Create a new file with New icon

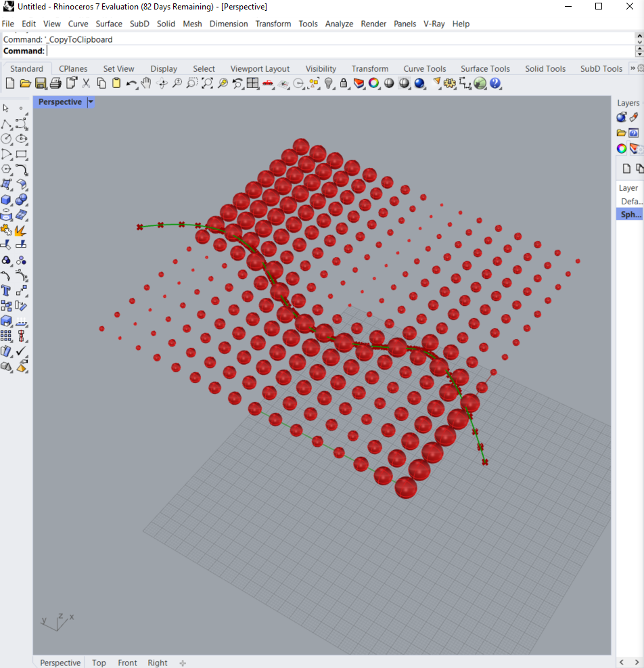[10, 83]
